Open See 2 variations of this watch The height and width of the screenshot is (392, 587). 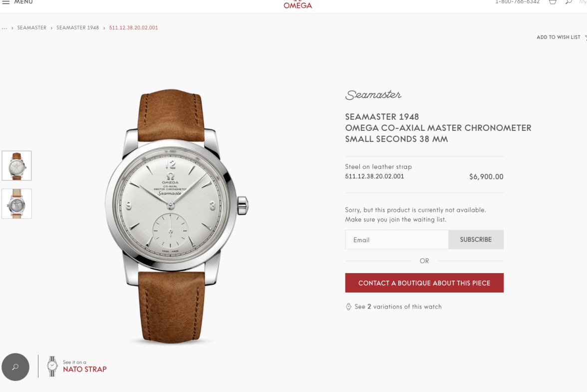click(x=398, y=307)
